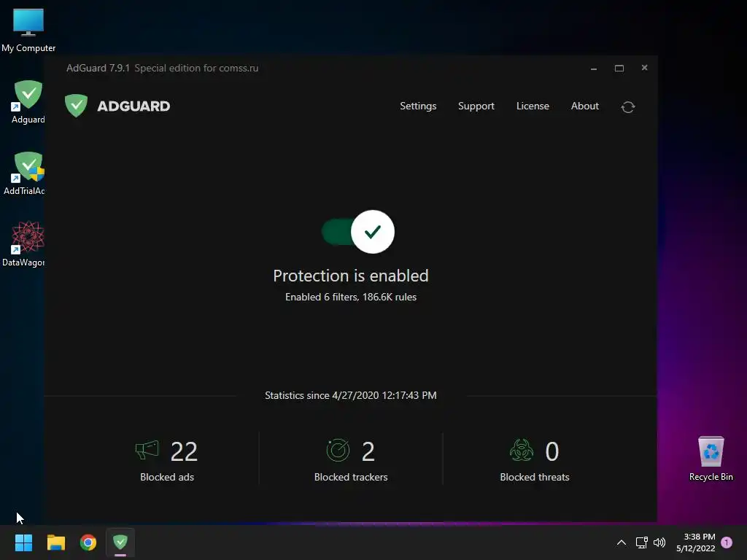
Task: Open the About menu
Action: pyautogui.click(x=584, y=106)
